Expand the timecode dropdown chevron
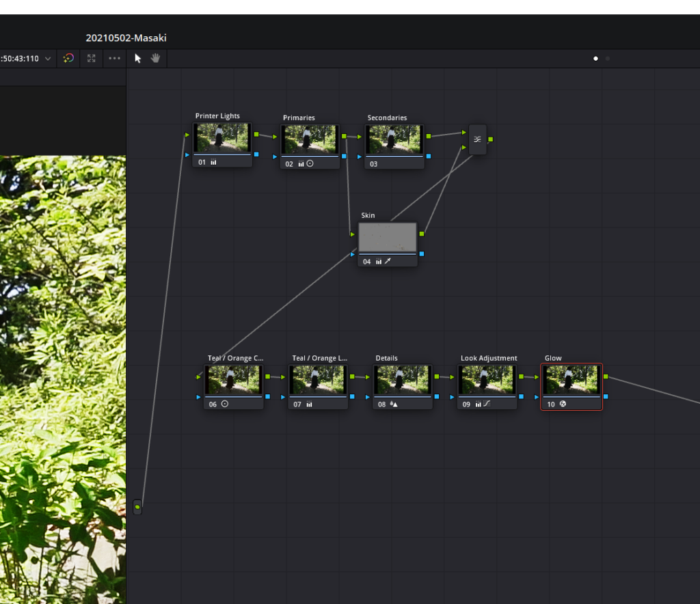Viewport: 700px width, 604px height. (x=47, y=59)
